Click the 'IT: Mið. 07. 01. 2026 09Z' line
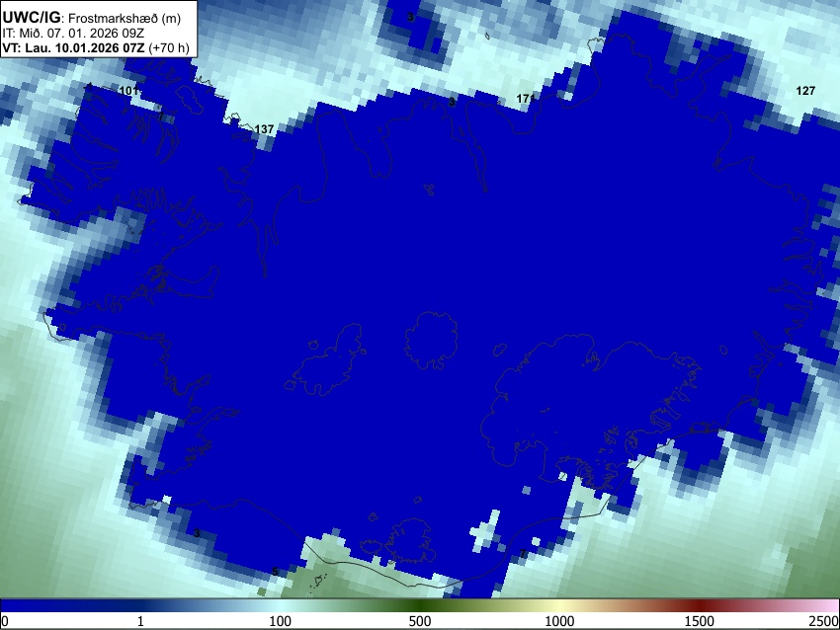 coord(73,34)
